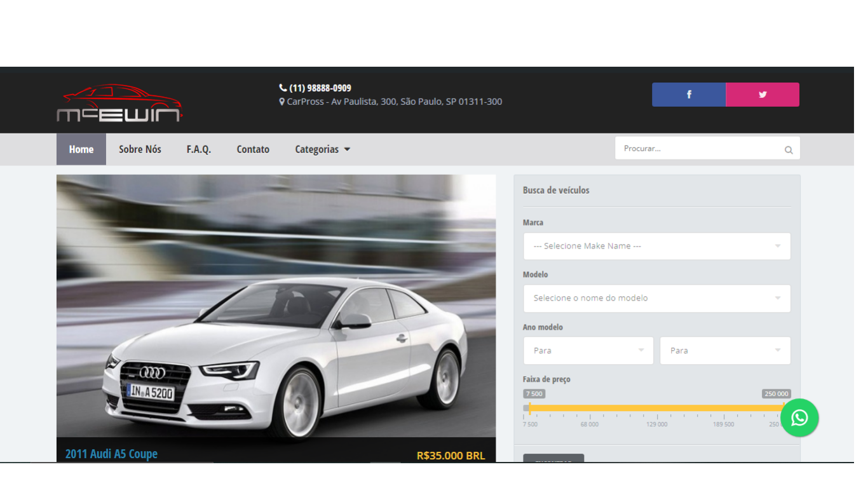The width and height of the screenshot is (868, 488).
Task: Open the Twitter social button
Action: [x=763, y=95]
